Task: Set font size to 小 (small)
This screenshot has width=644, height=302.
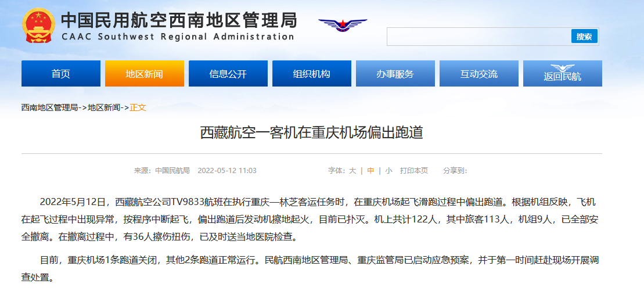Action: (388, 171)
